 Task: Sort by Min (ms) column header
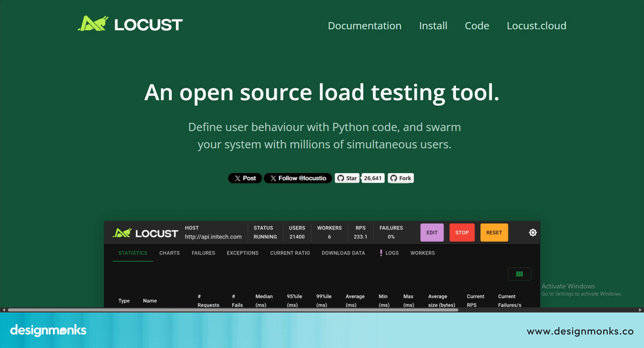[x=384, y=301]
